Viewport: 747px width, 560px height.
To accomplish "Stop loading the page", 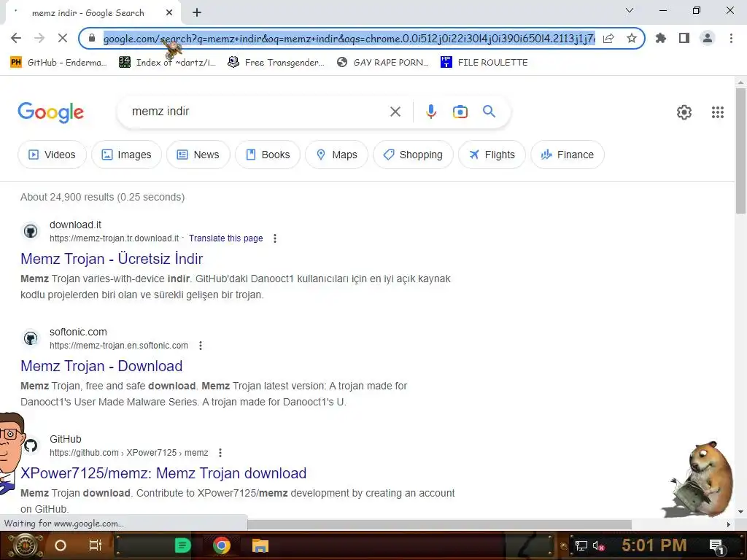I will coord(63,38).
